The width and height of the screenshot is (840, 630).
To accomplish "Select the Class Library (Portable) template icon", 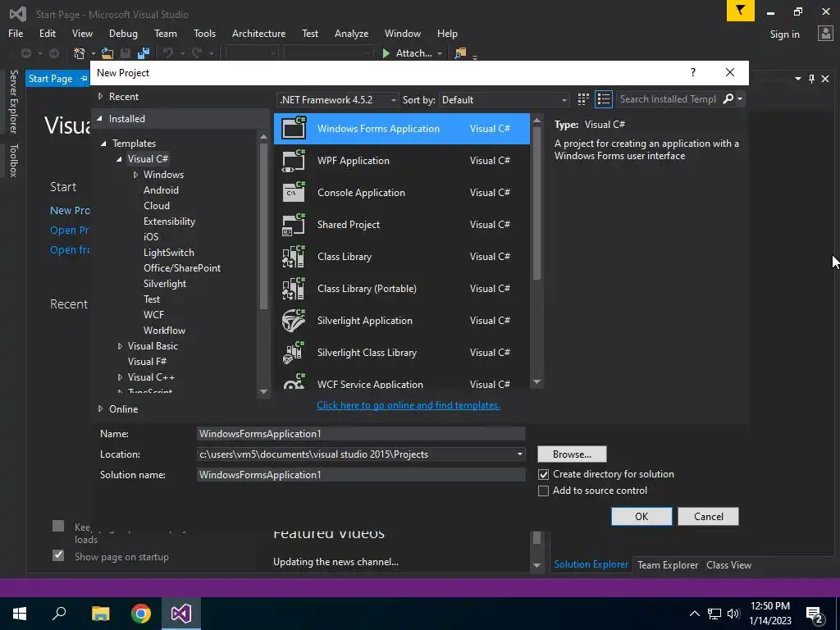I will [294, 288].
